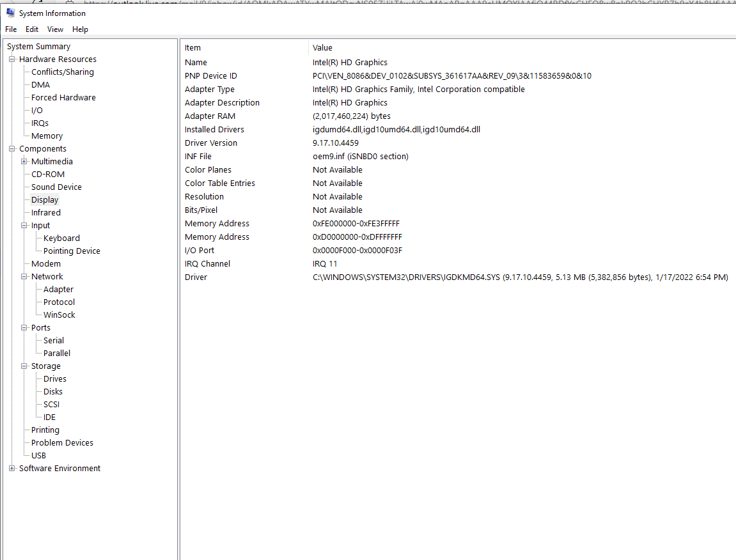Viewport: 736px width, 560px height.
Task: Select Pointing Device under Input
Action: point(72,251)
